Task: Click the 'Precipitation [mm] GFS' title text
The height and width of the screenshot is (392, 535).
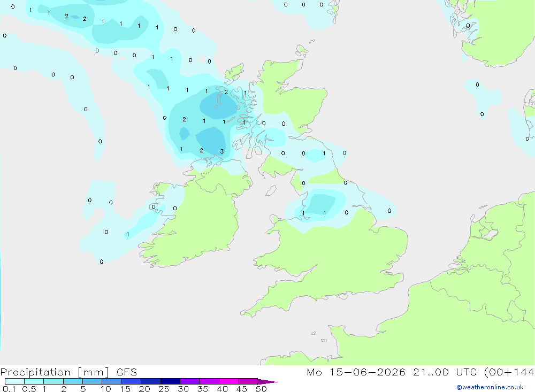Action: click(69, 372)
